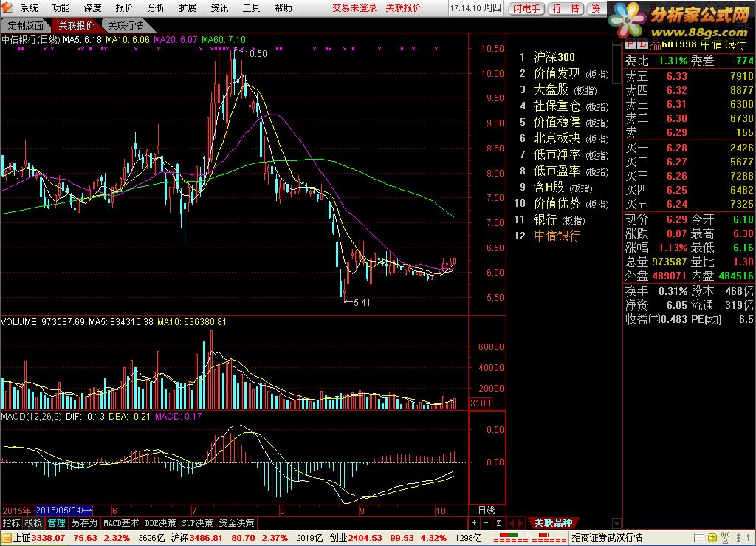This screenshot has height=546, width=756.
Task: Open the 报价 menu
Action: point(124,7)
